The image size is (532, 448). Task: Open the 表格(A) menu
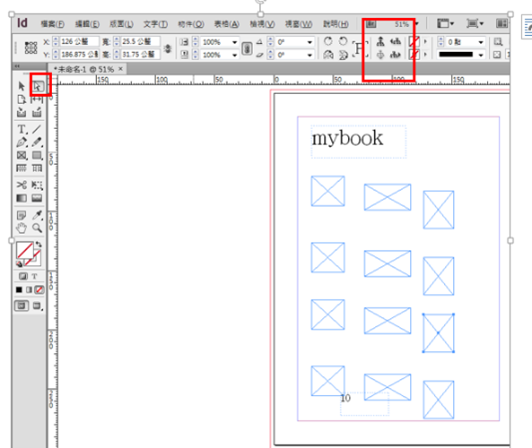coord(227,24)
